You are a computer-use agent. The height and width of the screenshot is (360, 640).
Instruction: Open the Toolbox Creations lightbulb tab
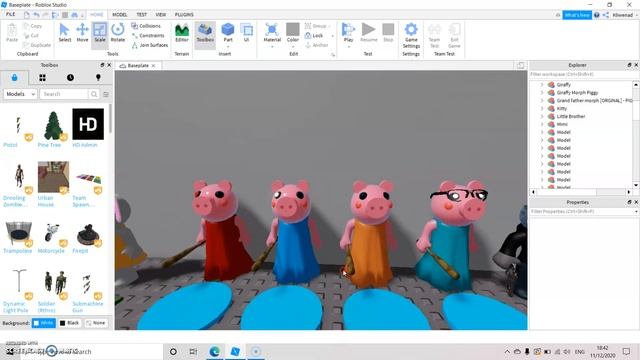tap(98, 78)
